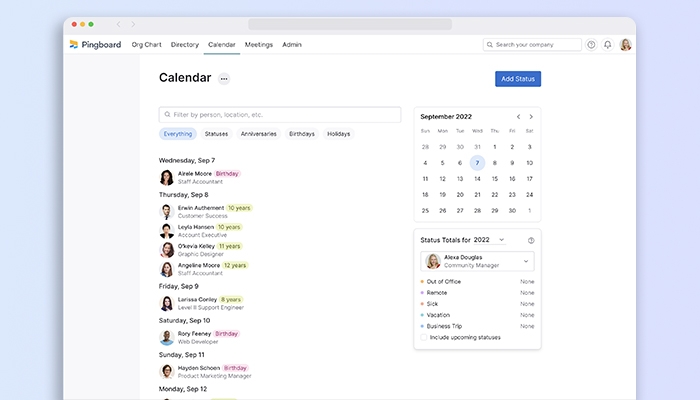
Task: Click the browser forward arrow
Action: (133, 25)
